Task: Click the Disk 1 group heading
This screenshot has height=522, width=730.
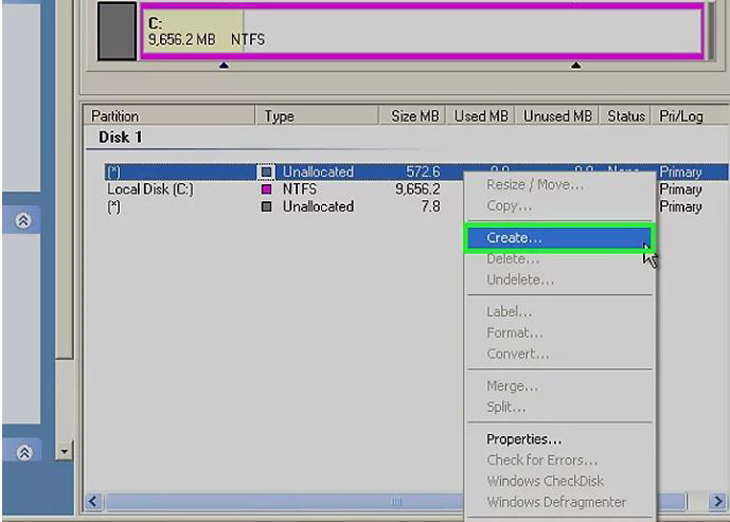Action: [x=120, y=137]
